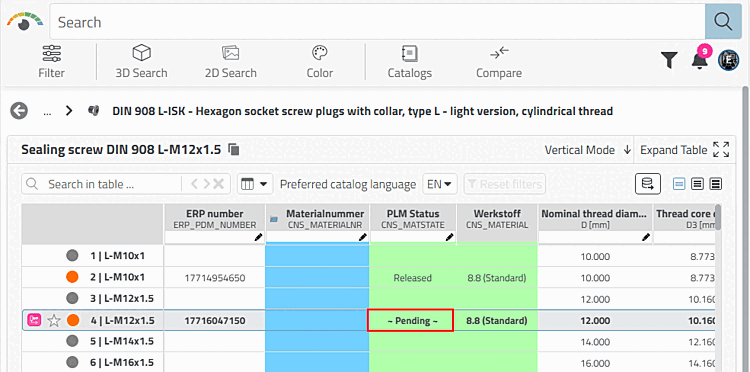Click ERP number 17716047150
This screenshot has width=750, height=372.
[x=215, y=320]
